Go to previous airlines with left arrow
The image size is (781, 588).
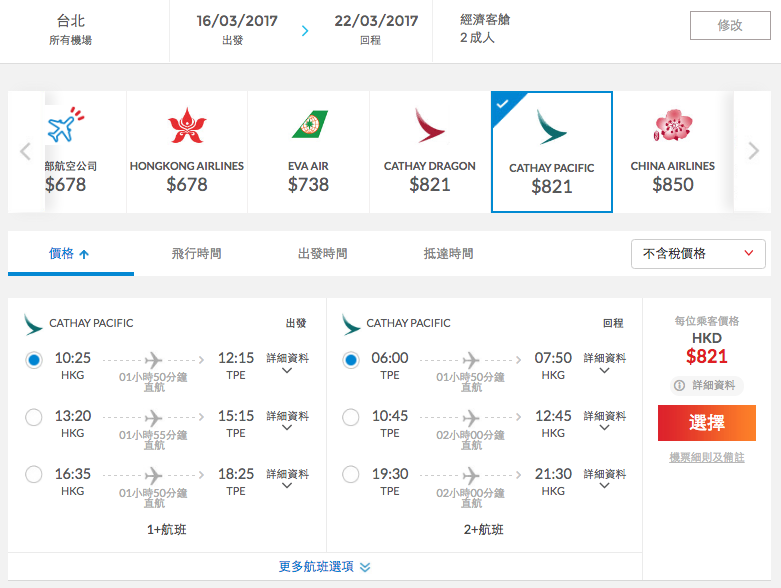pyautogui.click(x=25, y=151)
